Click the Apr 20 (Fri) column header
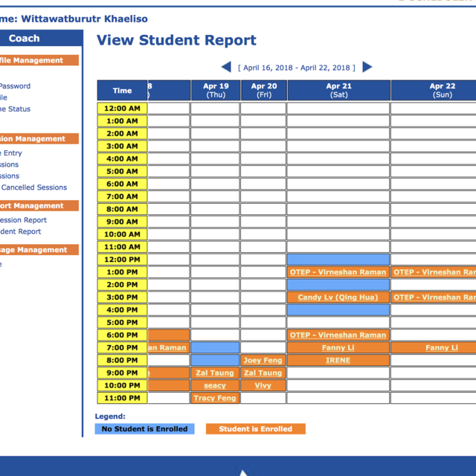This screenshot has width=476, height=476. click(x=264, y=90)
